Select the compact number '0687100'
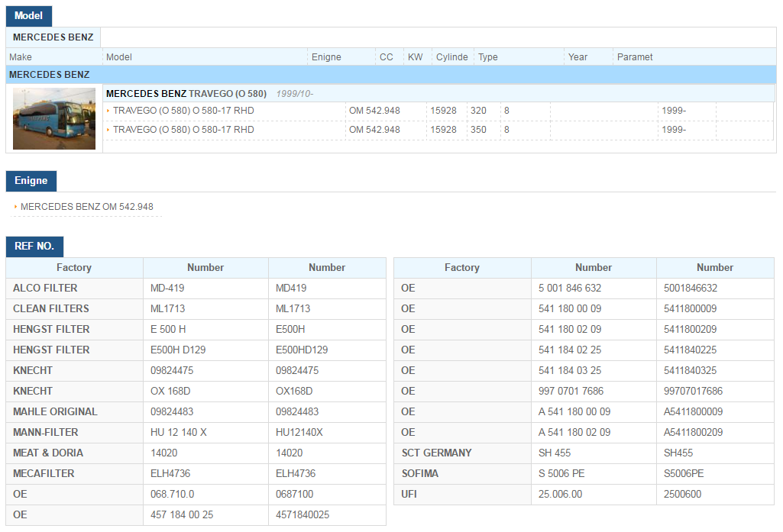 295,494
